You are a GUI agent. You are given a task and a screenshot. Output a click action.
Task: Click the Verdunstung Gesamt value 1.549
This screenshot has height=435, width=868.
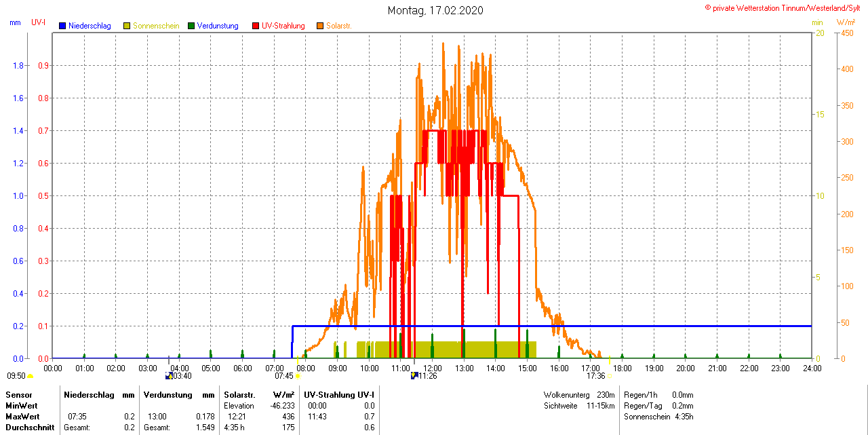coord(205,428)
